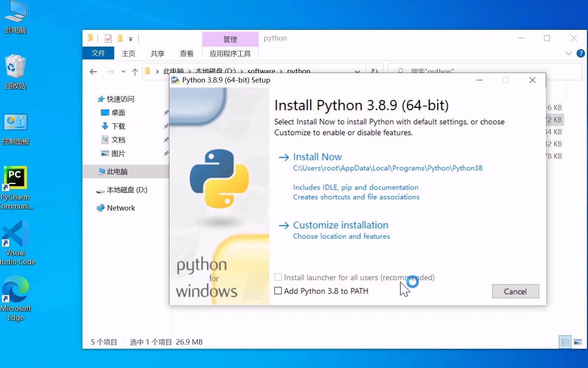This screenshot has height=368, width=588.
Task: Switch to details view in status bar
Action: (x=565, y=342)
